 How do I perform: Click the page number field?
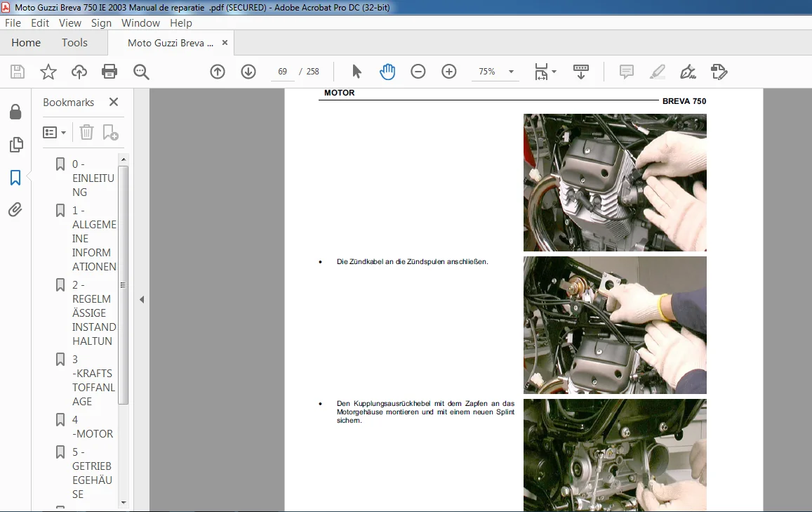pos(282,72)
